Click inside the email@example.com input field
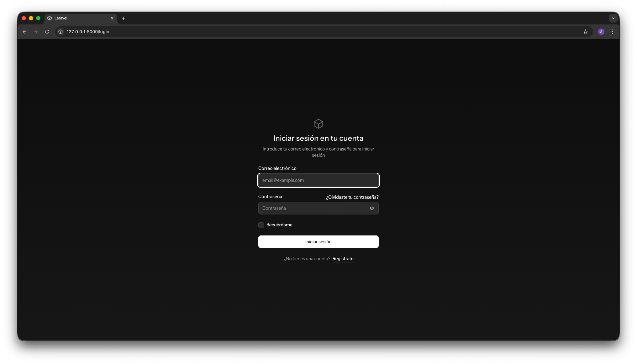The height and width of the screenshot is (364, 637). pos(318,180)
